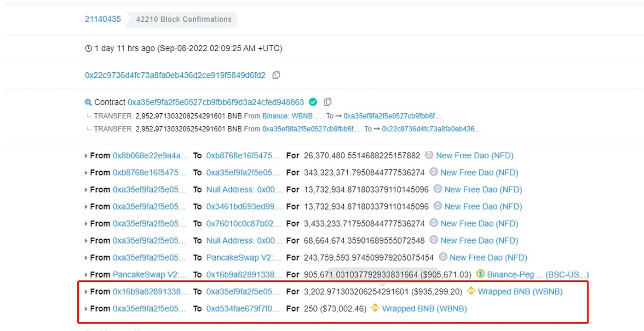Screen dimensions: 644x331
Task: Copy the 0x22c9736d4fc73a8fa0eb436d2ce919f5849d6fd2 address
Action: [x=276, y=75]
